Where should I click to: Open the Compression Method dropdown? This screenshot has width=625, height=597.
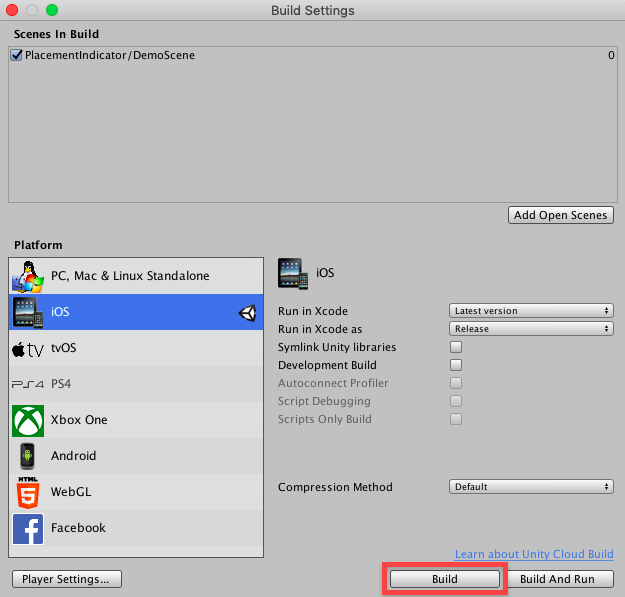click(x=531, y=487)
